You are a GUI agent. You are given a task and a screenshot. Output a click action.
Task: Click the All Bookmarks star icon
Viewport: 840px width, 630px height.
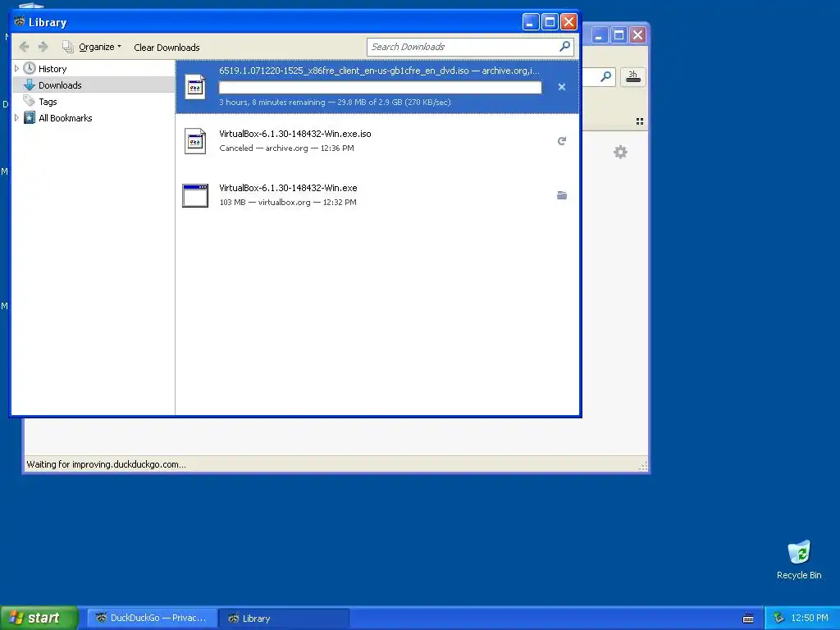(x=30, y=118)
